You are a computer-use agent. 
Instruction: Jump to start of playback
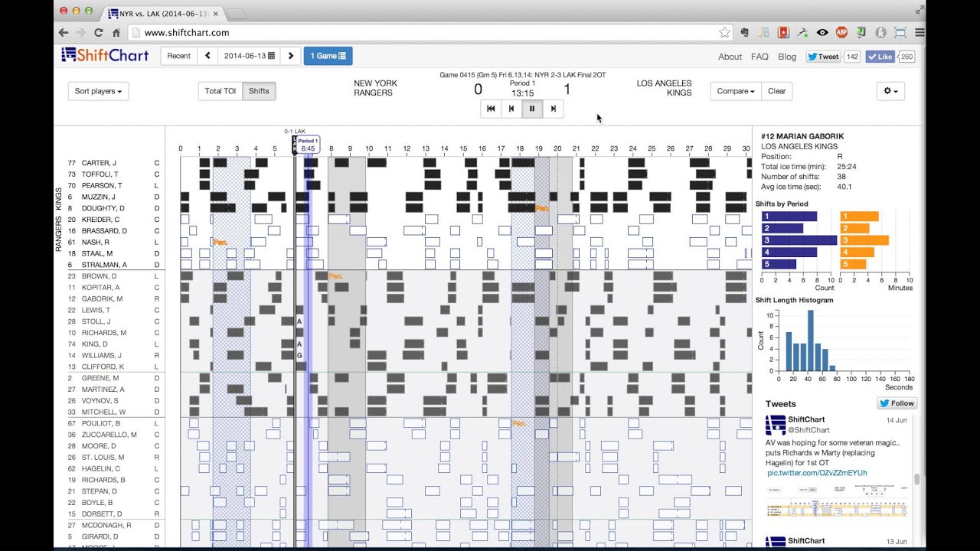click(x=491, y=109)
